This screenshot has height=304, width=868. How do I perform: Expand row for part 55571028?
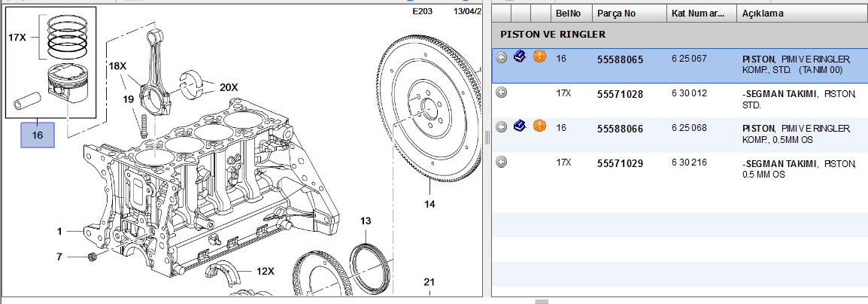point(501,93)
